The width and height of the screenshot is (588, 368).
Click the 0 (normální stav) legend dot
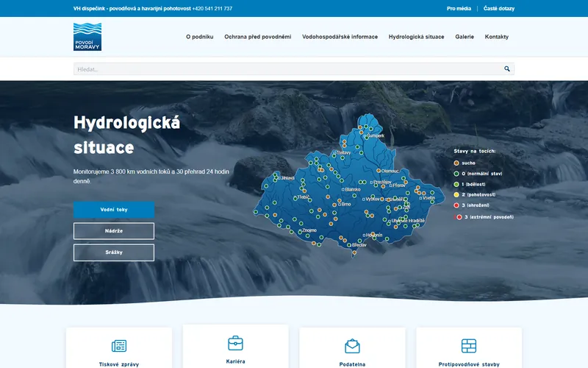(456, 174)
